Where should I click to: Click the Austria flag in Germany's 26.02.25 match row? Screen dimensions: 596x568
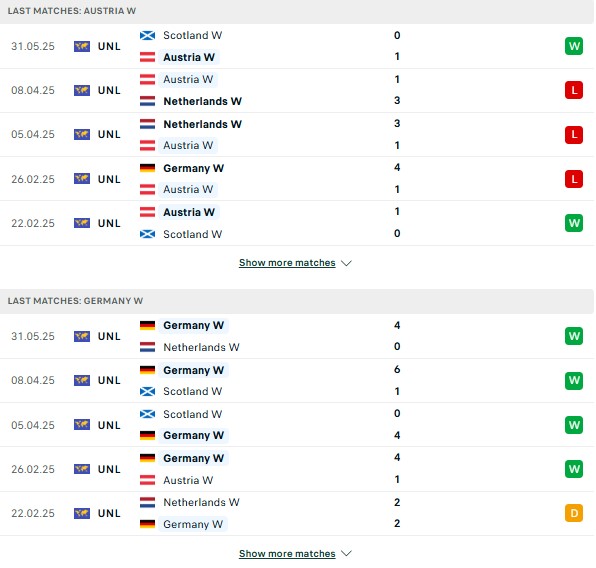(147, 480)
